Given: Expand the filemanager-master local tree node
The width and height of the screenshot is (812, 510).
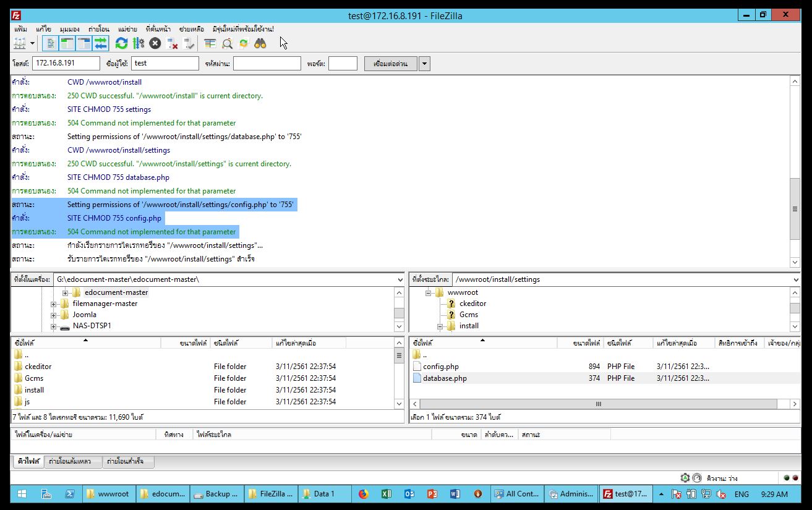Looking at the screenshot, I should (54, 304).
